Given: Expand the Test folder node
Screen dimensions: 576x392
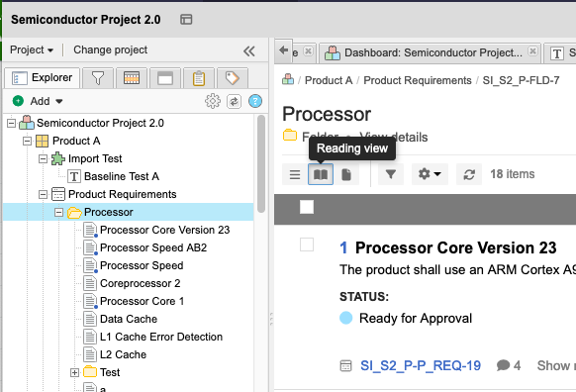Looking at the screenshot, I should [x=74, y=372].
